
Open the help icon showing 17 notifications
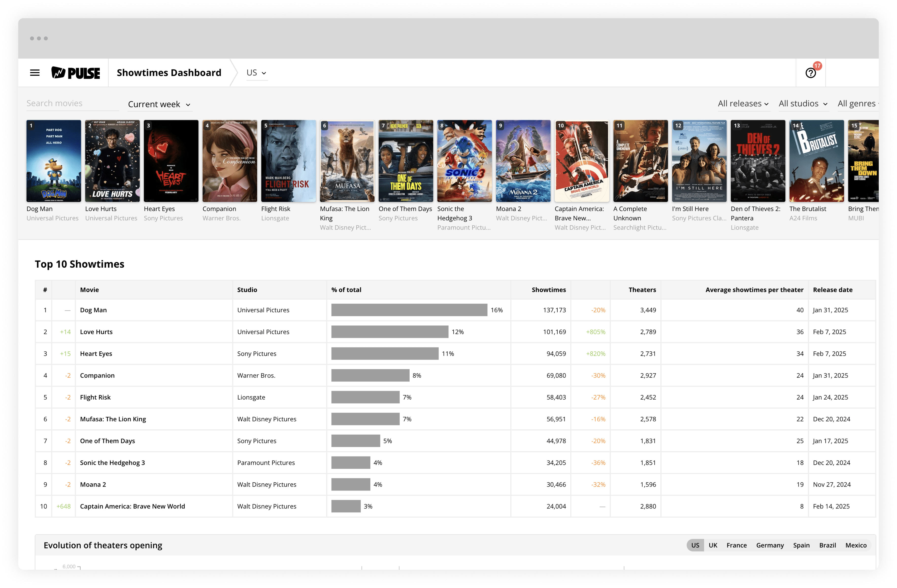point(811,72)
